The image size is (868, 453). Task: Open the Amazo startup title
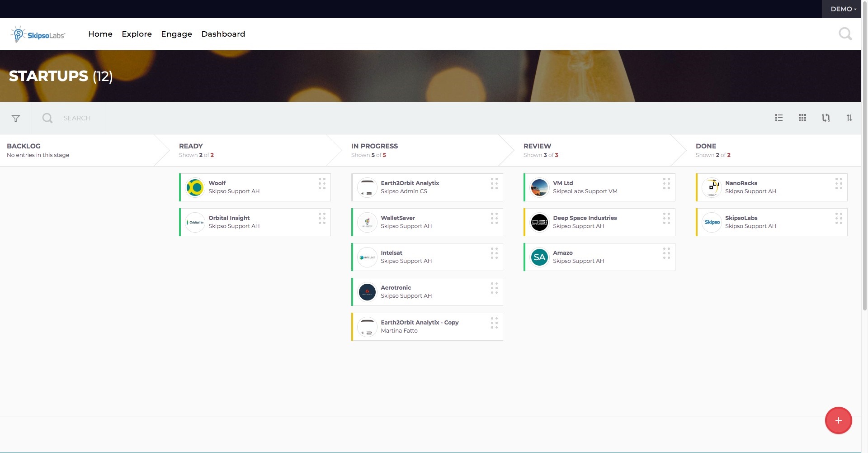click(563, 253)
